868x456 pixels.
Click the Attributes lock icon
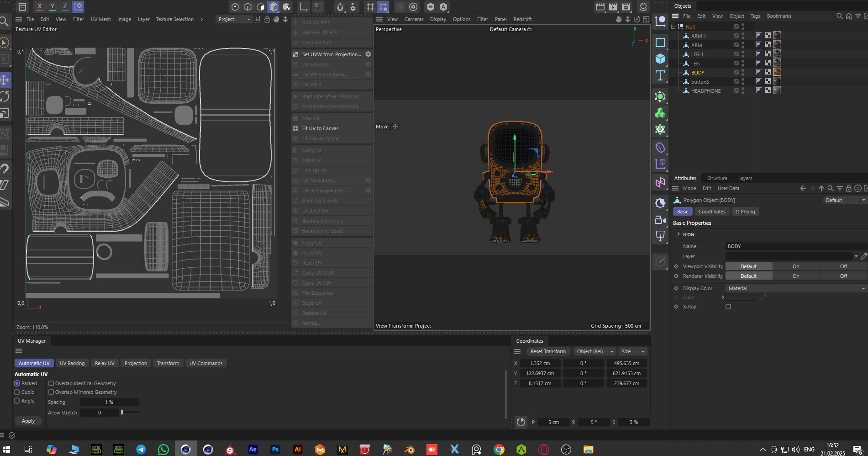pyautogui.click(x=848, y=188)
